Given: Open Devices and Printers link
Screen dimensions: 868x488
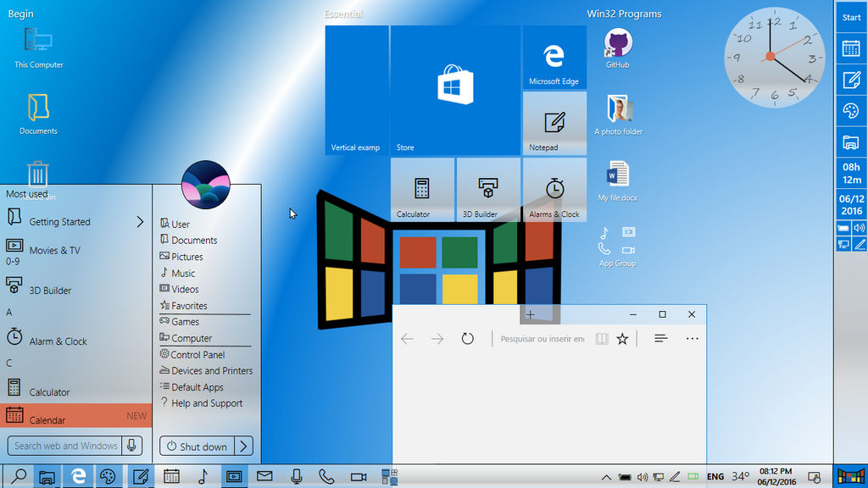Looking at the screenshot, I should [207, 371].
